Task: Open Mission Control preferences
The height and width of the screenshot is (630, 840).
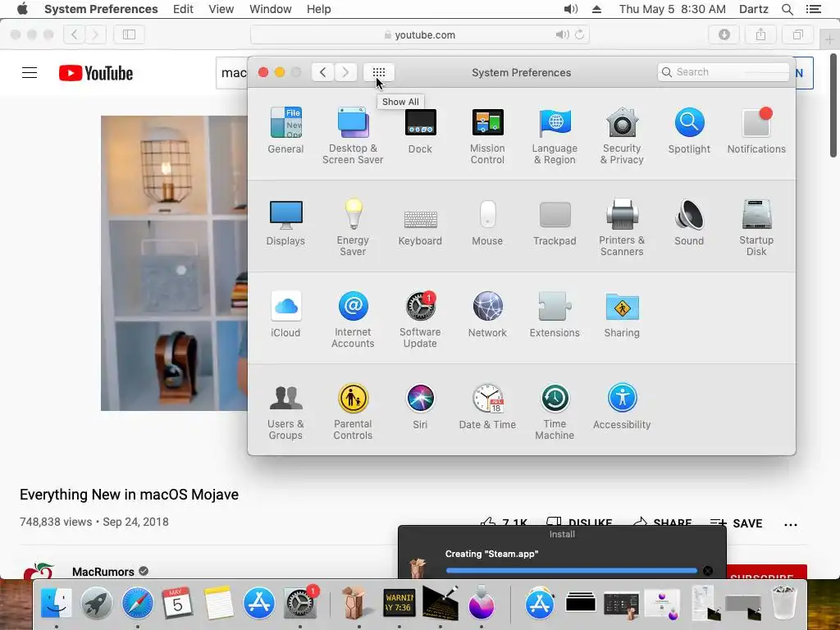Action: point(487,135)
